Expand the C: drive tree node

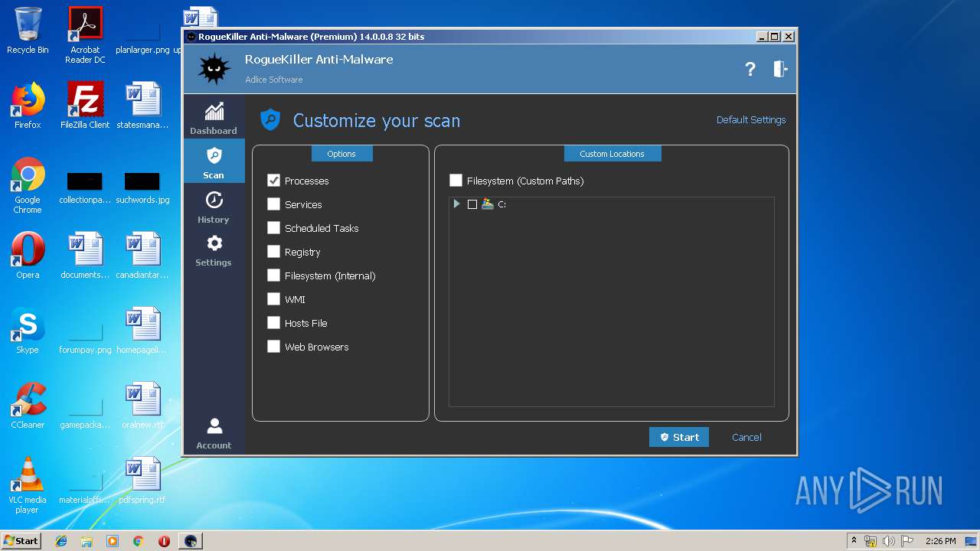point(456,204)
